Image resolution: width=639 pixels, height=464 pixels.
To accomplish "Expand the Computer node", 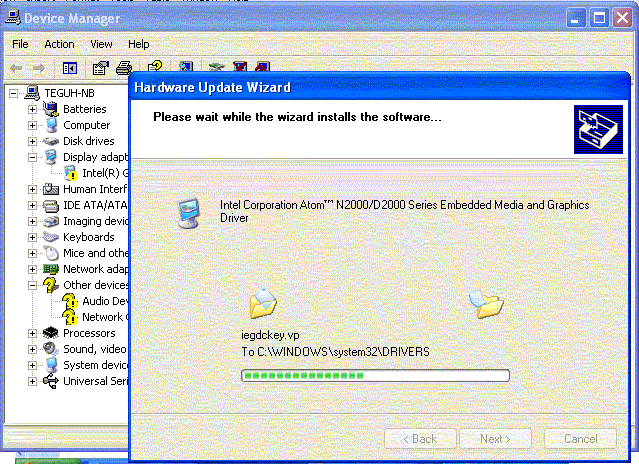I will point(33,125).
